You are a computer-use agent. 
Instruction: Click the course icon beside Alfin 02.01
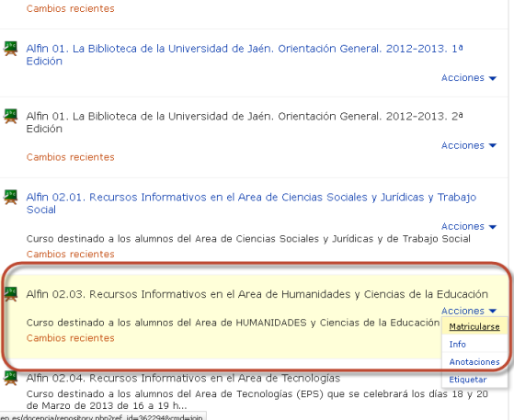point(10,197)
